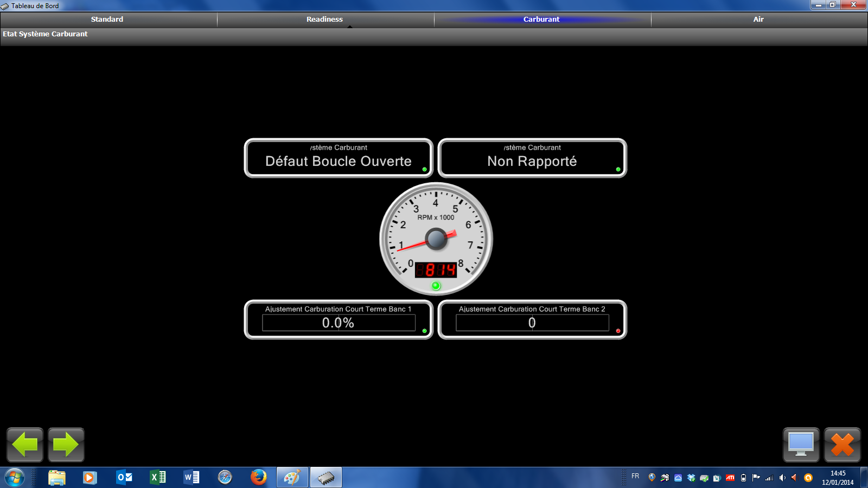Click the red indicator dot on Banc 2 panel
This screenshot has height=488, width=868.
point(618,331)
